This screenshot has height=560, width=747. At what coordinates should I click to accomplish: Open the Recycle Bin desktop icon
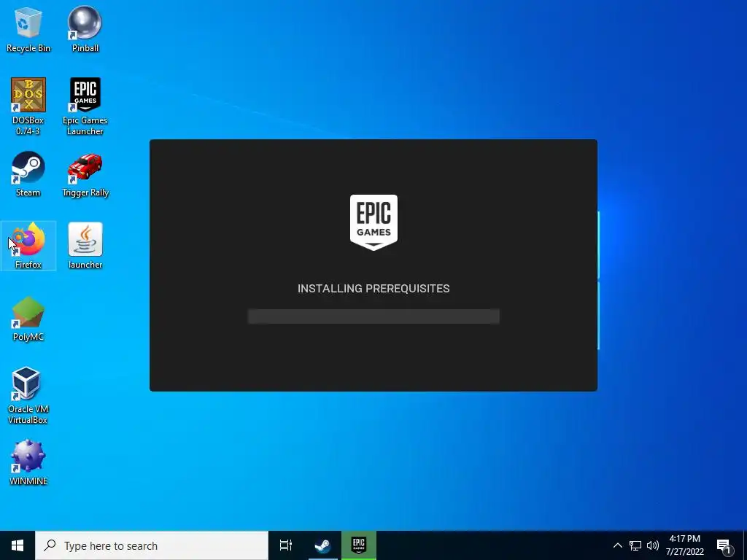tap(28, 29)
